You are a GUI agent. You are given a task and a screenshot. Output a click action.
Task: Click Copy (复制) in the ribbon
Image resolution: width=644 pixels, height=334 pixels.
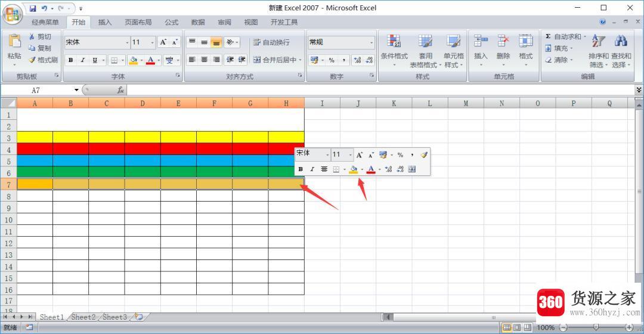coord(40,48)
